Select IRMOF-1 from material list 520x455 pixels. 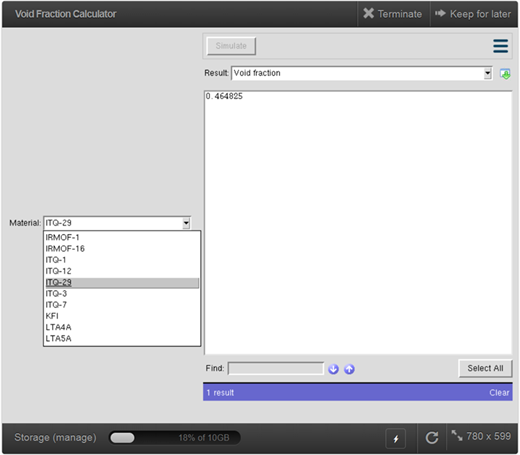(x=122, y=237)
